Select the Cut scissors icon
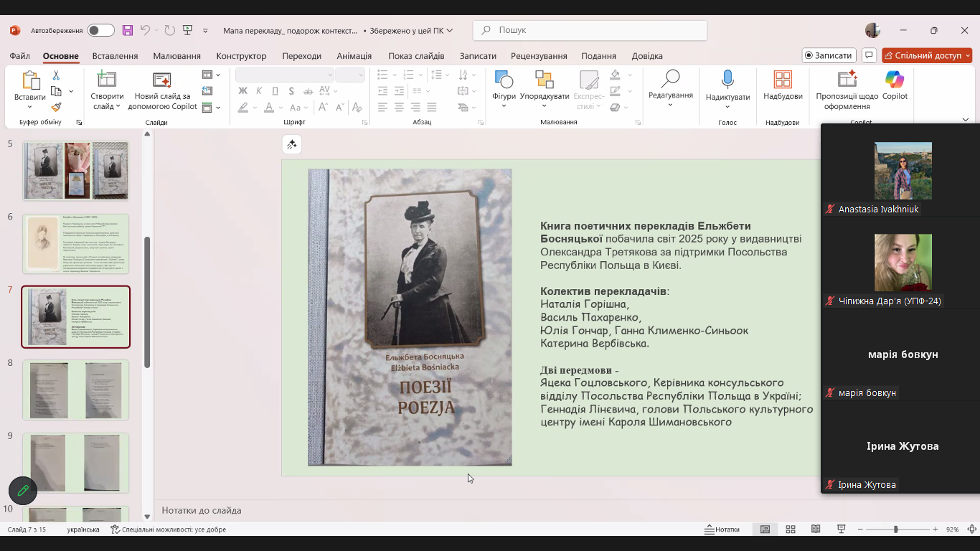Screen dimensions: 980x551 pyautogui.click(x=56, y=75)
